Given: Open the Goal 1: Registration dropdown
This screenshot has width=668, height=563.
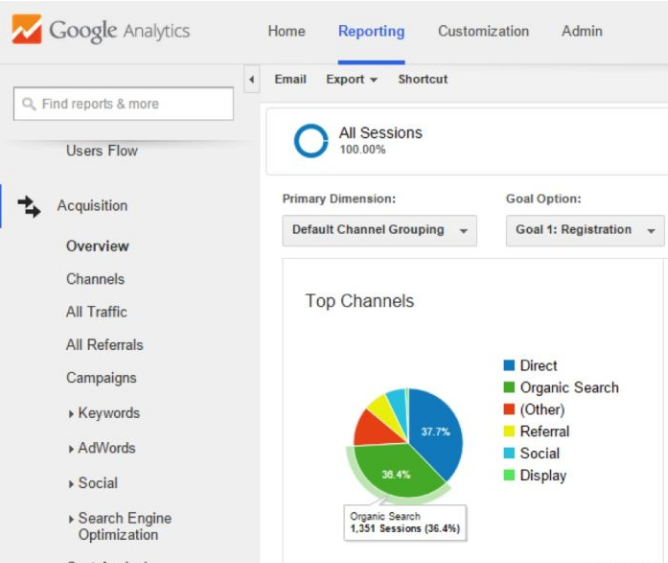Looking at the screenshot, I should pos(585,230).
